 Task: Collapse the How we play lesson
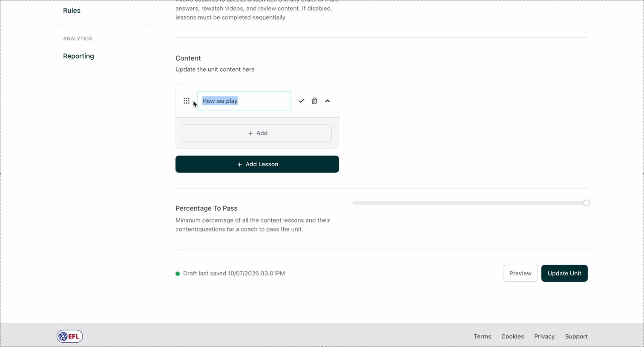pos(328,101)
